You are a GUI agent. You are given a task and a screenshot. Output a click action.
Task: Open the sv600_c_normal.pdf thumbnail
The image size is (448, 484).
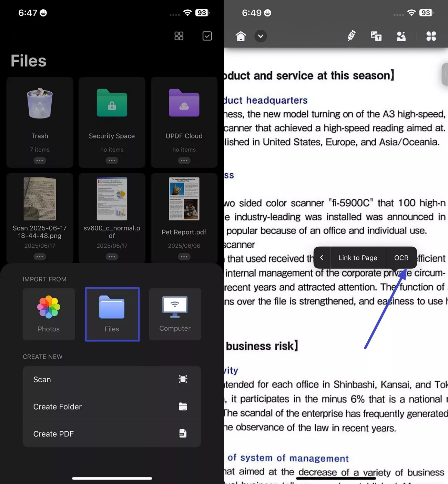[x=112, y=199]
